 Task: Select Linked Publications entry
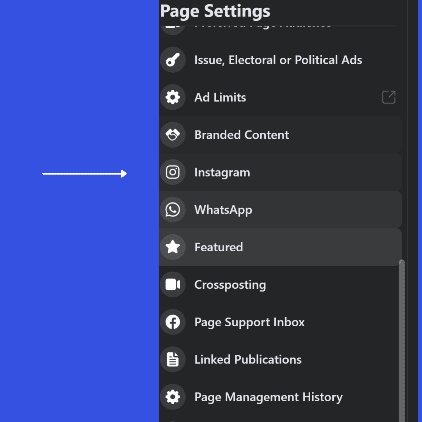[280, 359]
